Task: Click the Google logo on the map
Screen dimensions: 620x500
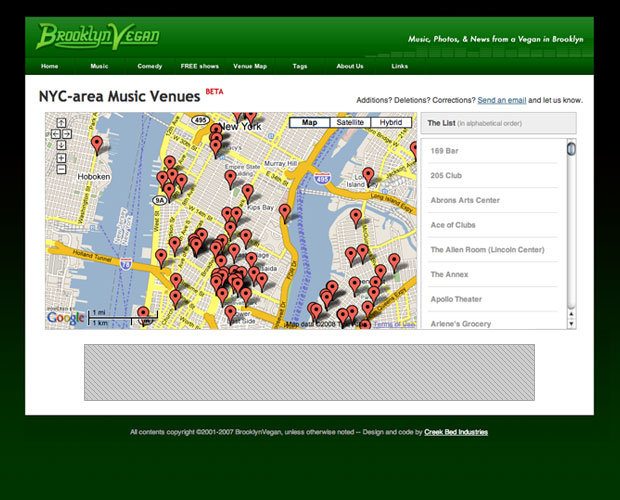Action: [66, 318]
